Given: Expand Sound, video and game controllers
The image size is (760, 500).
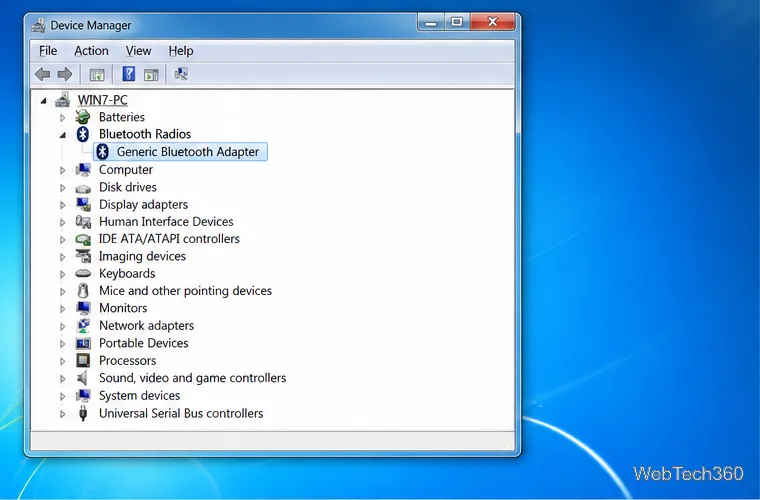Looking at the screenshot, I should click(x=63, y=379).
